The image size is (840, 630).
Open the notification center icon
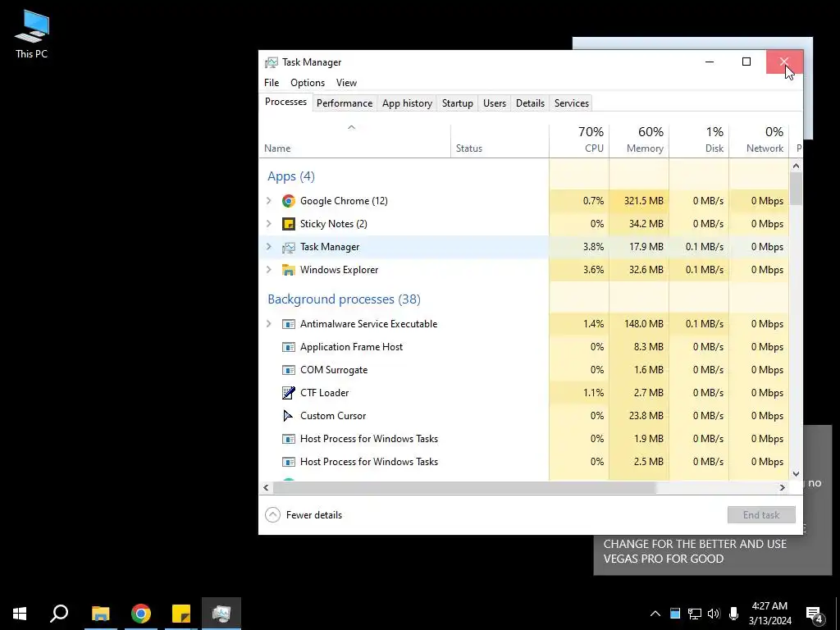(x=815, y=614)
